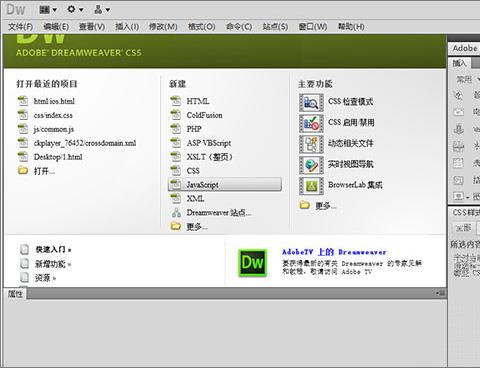Open the 属性 panel options menu

click(441, 293)
